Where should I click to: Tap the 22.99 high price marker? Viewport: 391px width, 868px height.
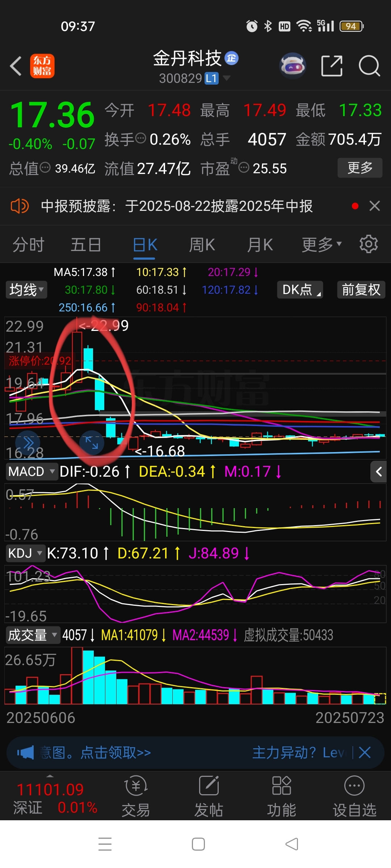(x=104, y=325)
